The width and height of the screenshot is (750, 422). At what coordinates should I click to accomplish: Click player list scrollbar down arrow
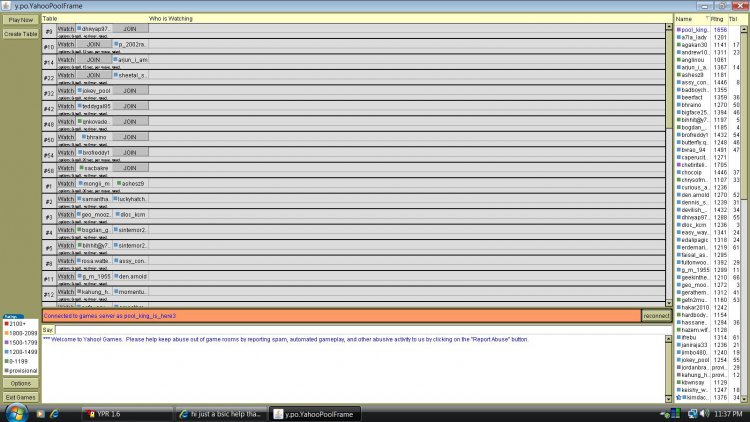click(x=744, y=399)
